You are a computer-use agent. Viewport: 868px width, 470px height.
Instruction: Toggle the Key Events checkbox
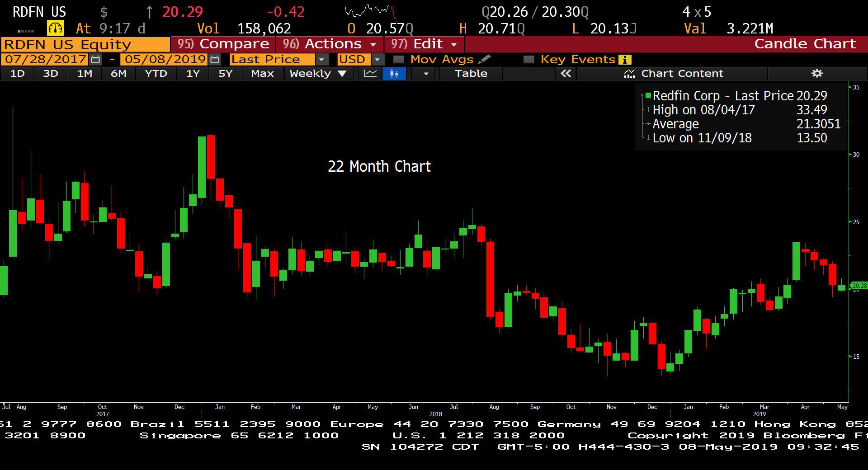[528, 60]
